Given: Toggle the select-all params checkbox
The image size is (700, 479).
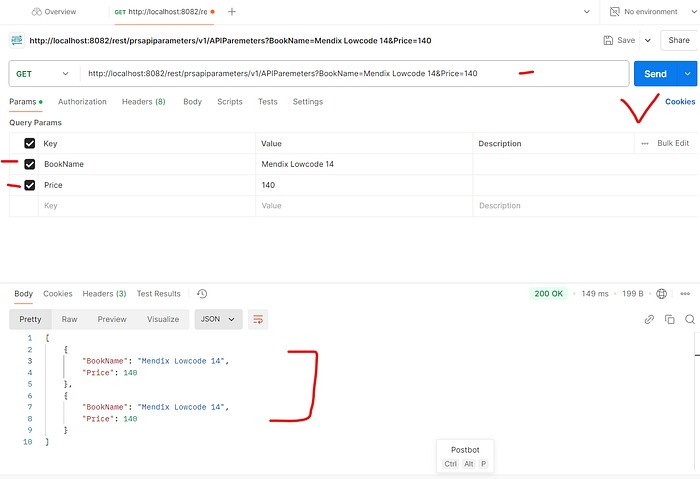Looking at the screenshot, I should pos(29,143).
